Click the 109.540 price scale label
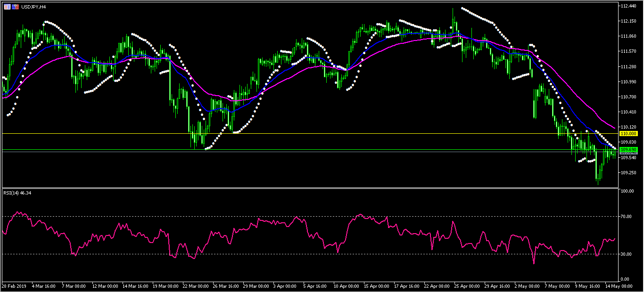644x292 pixels. coord(629,158)
